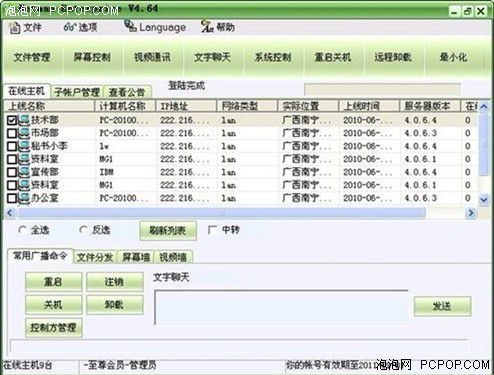Click the 发送 button
Screen dimensions: 494x375
coord(442,306)
